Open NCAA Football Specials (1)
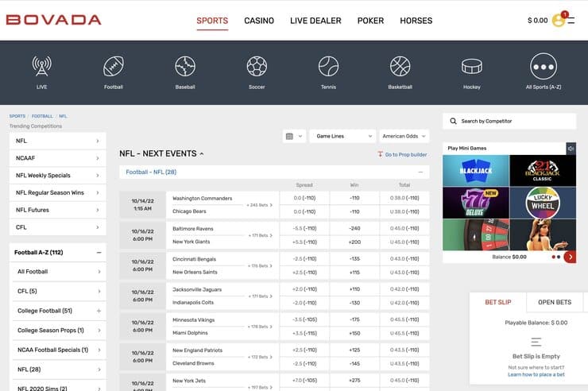Screen dimensions: 588x391 (x=60, y=350)
